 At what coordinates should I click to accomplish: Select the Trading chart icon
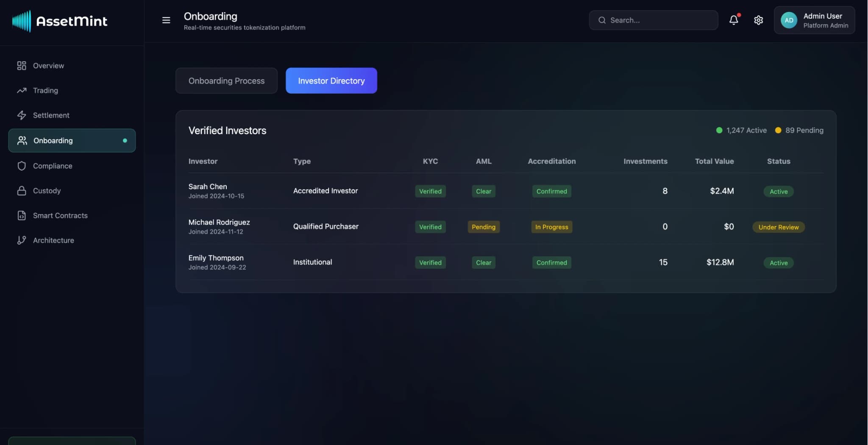click(22, 90)
